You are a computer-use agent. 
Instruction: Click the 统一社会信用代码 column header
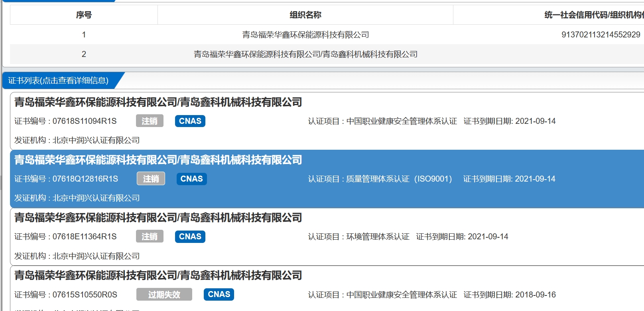pyautogui.click(x=594, y=15)
